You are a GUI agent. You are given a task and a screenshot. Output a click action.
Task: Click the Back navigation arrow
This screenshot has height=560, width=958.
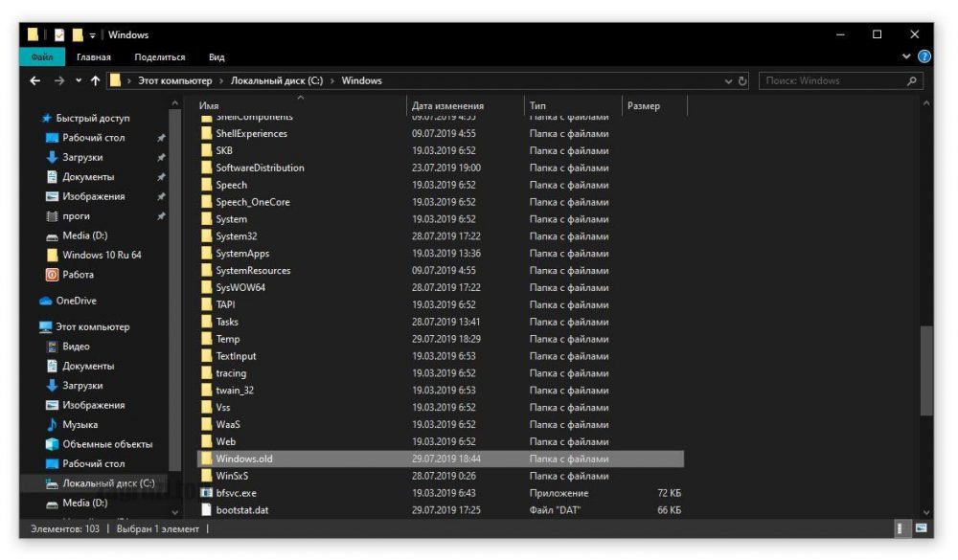click(35, 81)
